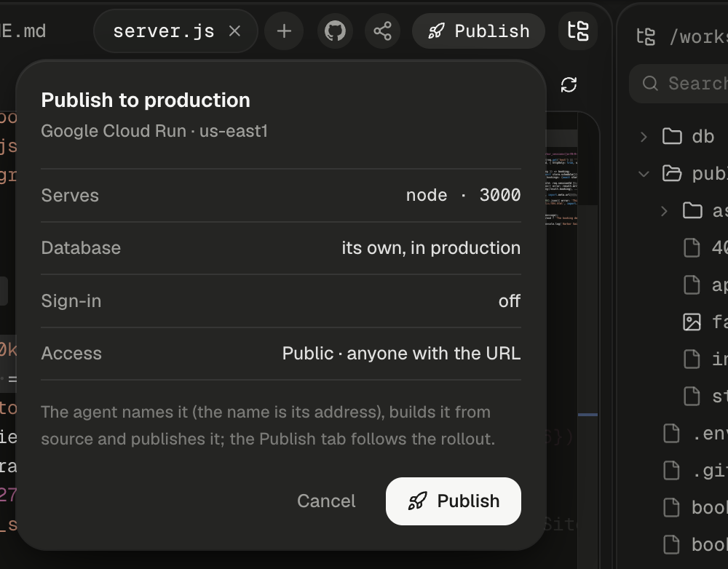This screenshot has width=728, height=569.
Task: Toggle the file tree panel icon in toolbar
Action: click(578, 31)
